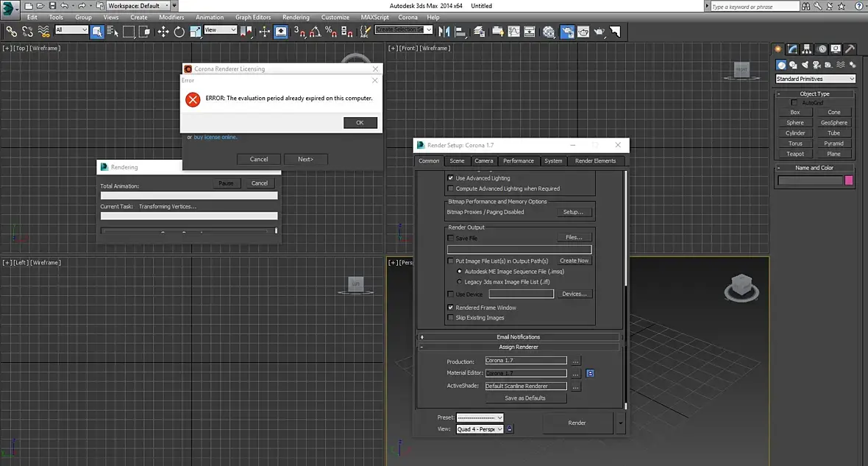Collapse the Assign Renderer rollout
Screen dimensions: 868x466
(518, 347)
